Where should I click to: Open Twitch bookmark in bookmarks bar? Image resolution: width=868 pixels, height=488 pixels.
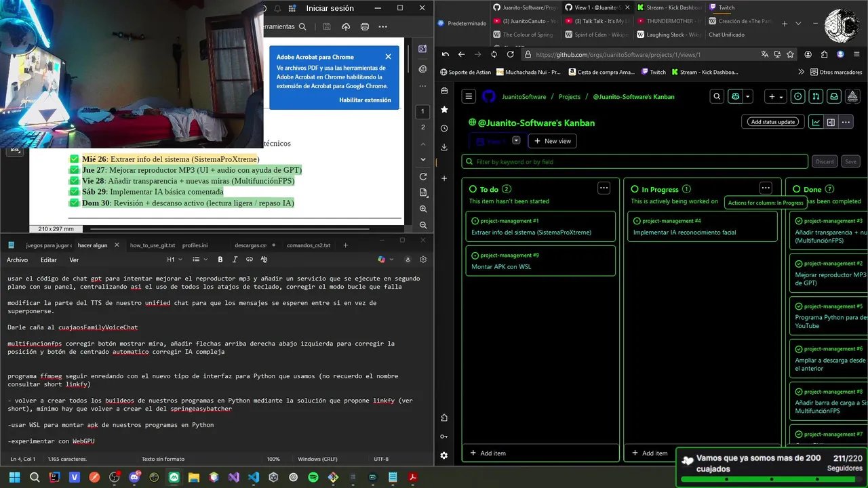click(x=652, y=72)
